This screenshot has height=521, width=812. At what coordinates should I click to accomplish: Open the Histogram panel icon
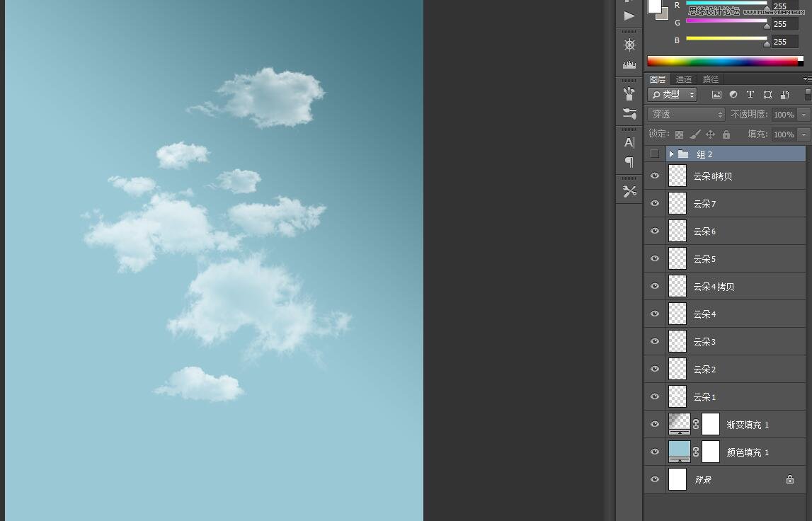pos(629,64)
